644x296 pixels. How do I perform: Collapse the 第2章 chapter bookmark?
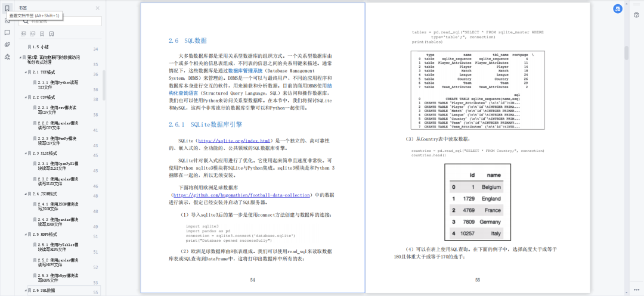(20, 57)
